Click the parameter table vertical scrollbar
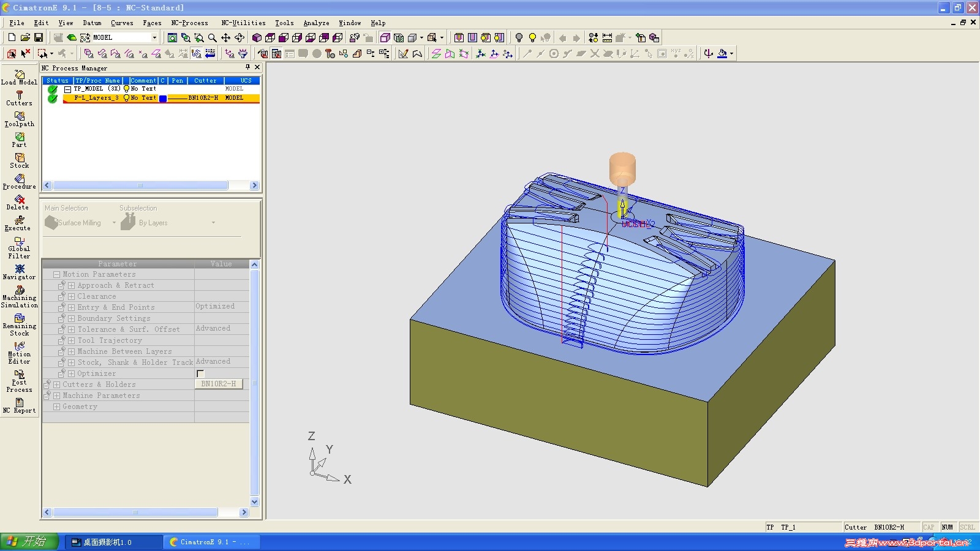The height and width of the screenshot is (551, 980). point(255,383)
